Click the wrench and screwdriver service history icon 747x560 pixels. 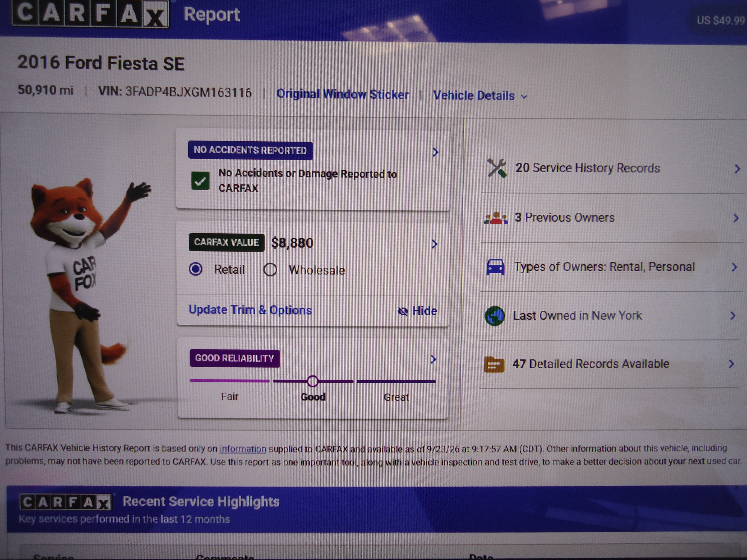click(x=497, y=168)
